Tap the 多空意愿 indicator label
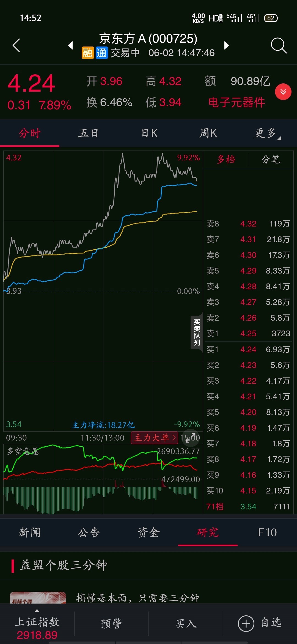 point(23,451)
